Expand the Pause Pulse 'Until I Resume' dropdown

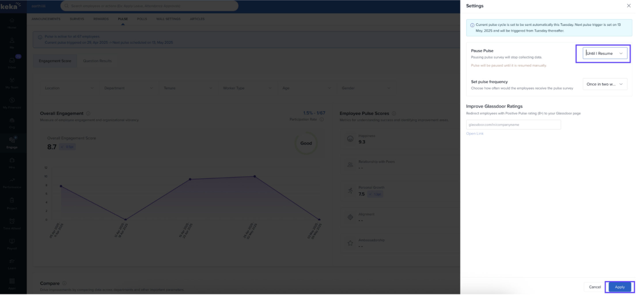point(605,53)
